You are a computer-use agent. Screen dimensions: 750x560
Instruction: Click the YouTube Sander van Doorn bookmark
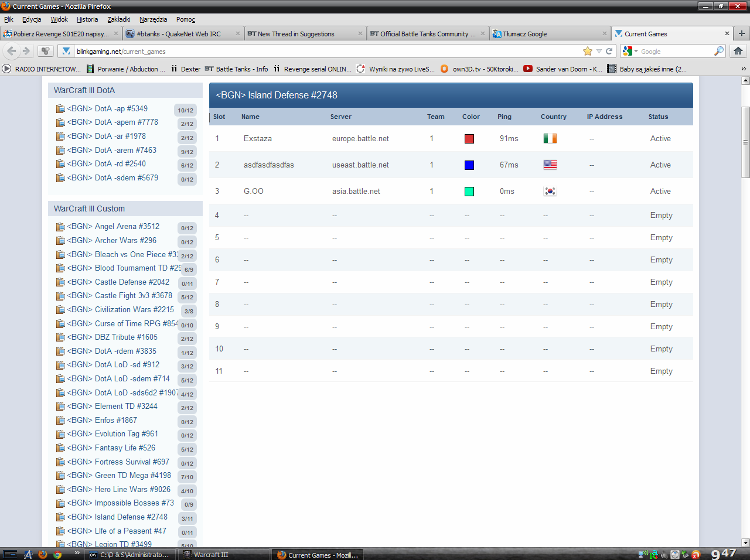coord(562,69)
